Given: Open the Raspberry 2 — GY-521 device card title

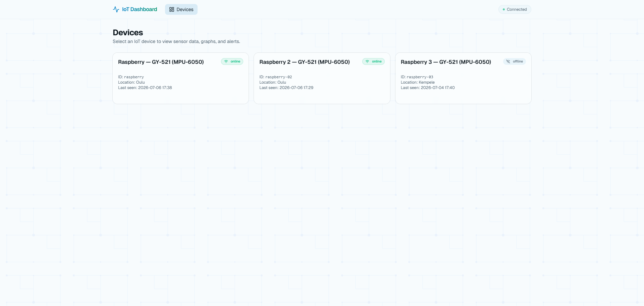Looking at the screenshot, I should (x=305, y=62).
